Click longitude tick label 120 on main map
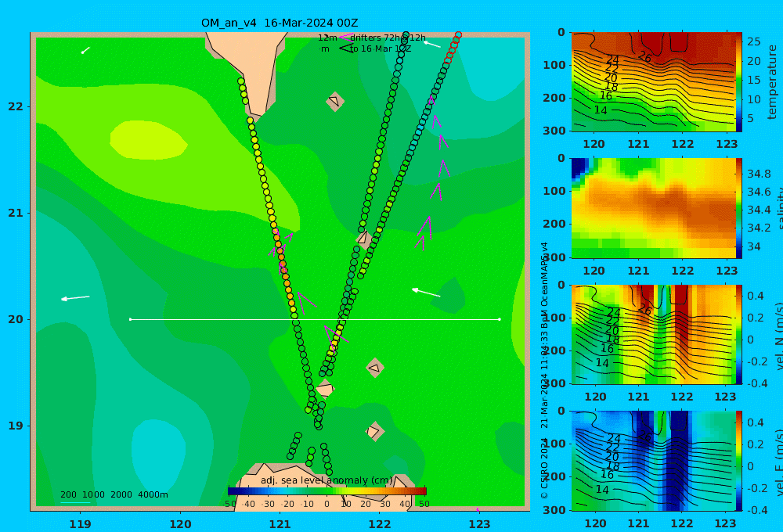The height and width of the screenshot is (532, 783). tap(180, 524)
